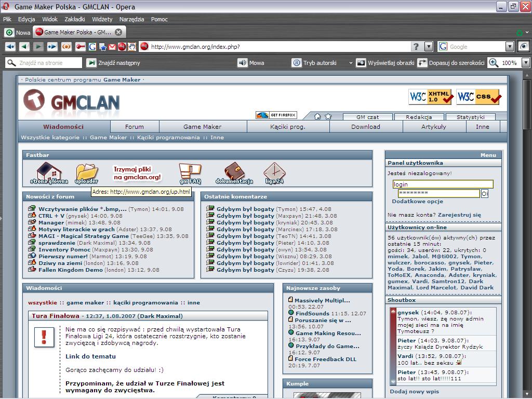Toggle 'Dopasuj do szerokości' fit width

click(x=451, y=63)
